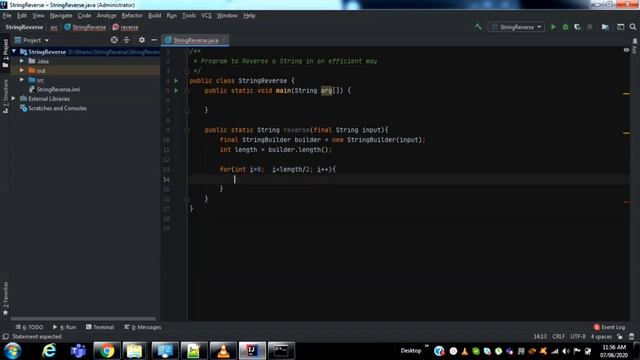Select the StringReverse.java editor tab
The image size is (640, 360).
coord(195,40)
